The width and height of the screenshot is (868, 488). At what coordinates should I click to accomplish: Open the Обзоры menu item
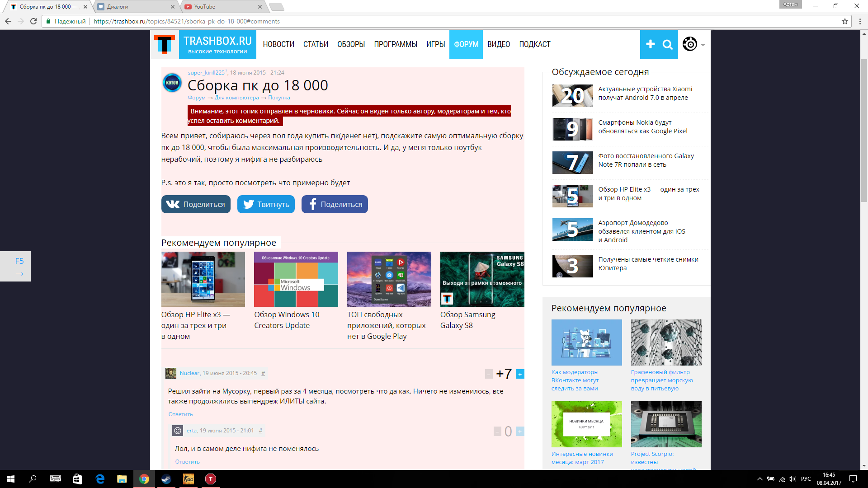(351, 44)
